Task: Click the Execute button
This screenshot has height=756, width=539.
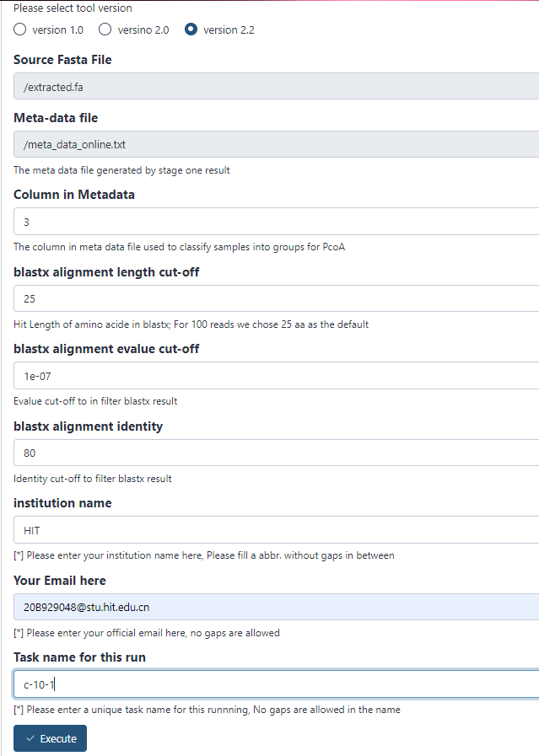Action: (50, 737)
